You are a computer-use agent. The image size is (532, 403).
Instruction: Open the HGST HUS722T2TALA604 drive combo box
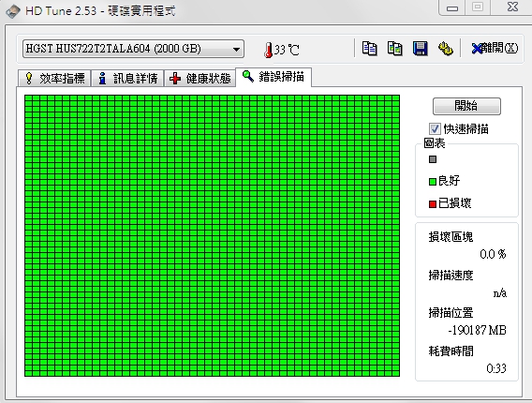(x=133, y=49)
